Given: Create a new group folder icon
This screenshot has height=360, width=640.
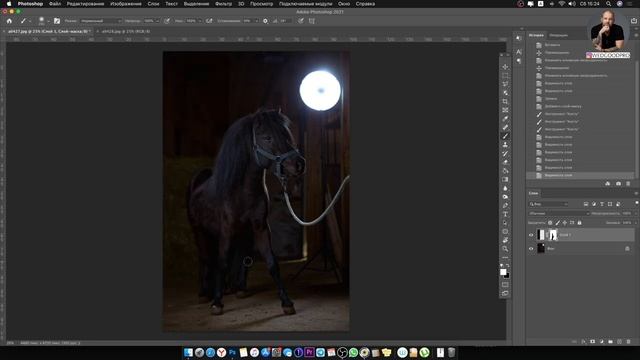Looking at the screenshot, I should [611, 342].
